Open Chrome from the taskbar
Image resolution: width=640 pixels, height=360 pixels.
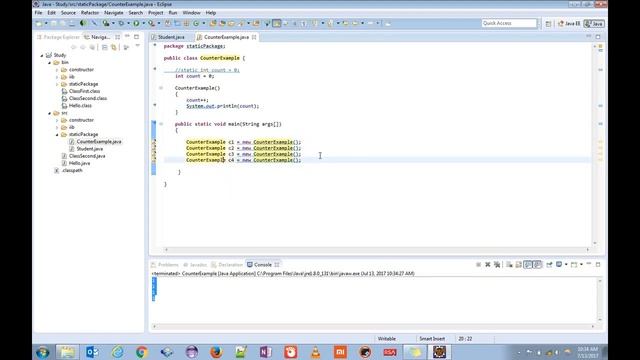pos(142,352)
